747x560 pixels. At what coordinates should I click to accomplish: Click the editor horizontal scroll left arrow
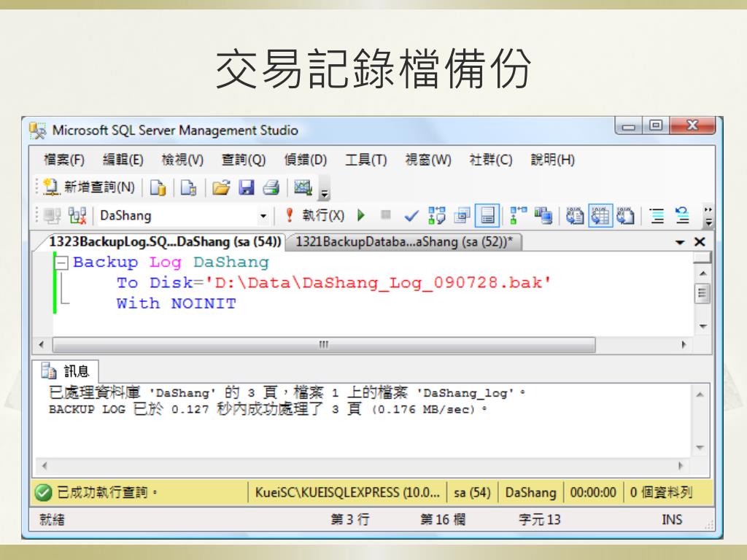pos(42,344)
